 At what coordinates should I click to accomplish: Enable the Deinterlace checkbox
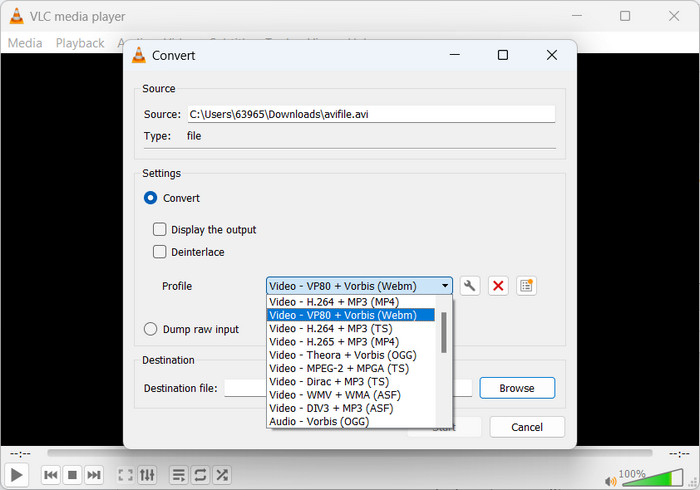159,252
